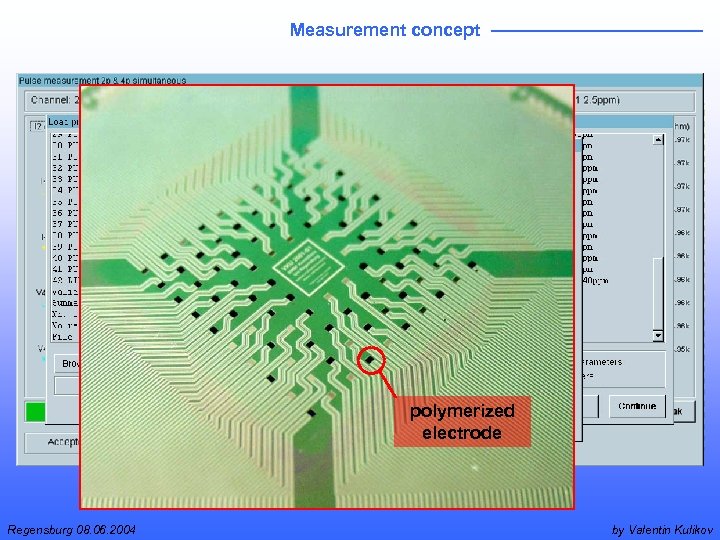Select the list entry ending in 40ppm

coord(595,281)
